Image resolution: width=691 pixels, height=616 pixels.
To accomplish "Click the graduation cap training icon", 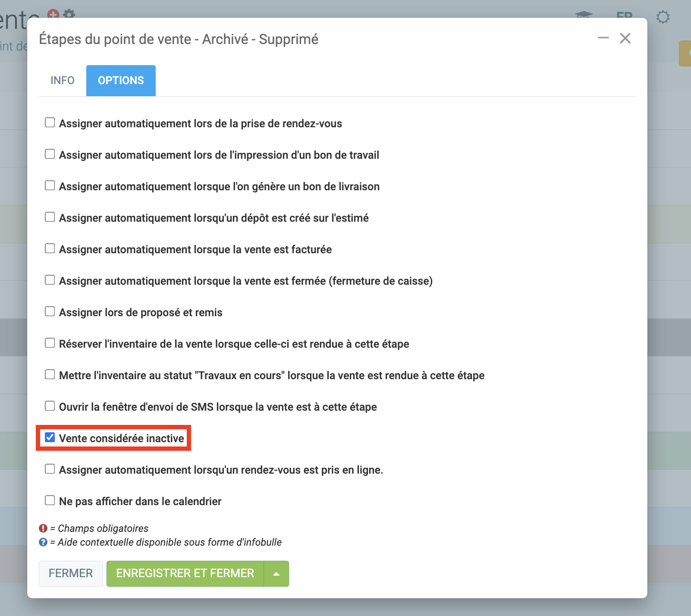I will coord(584,15).
